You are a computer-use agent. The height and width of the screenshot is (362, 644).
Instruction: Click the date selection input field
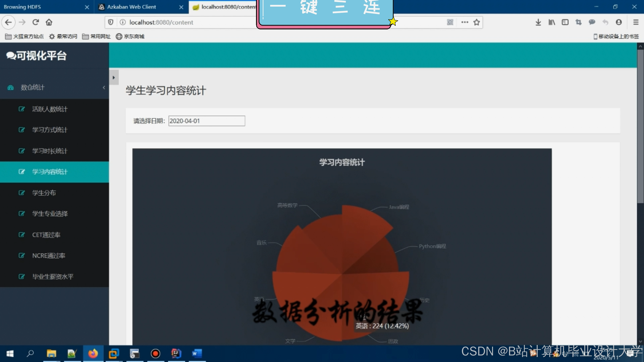pos(206,121)
